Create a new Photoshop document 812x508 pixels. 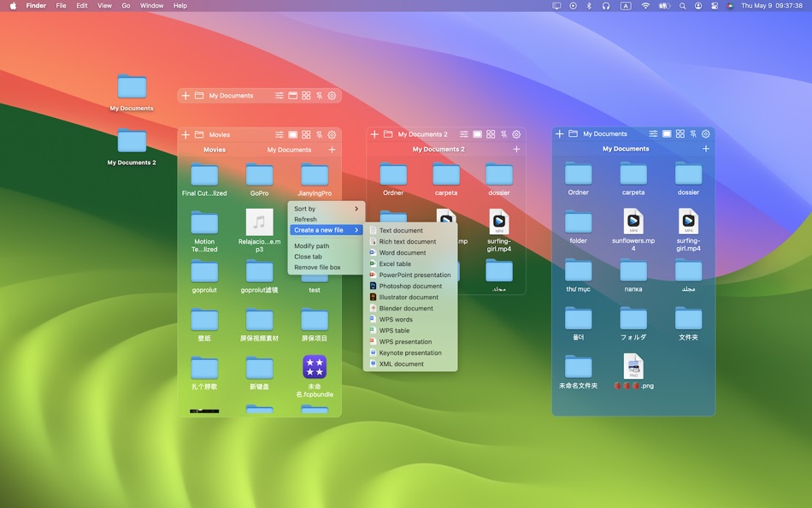click(410, 286)
